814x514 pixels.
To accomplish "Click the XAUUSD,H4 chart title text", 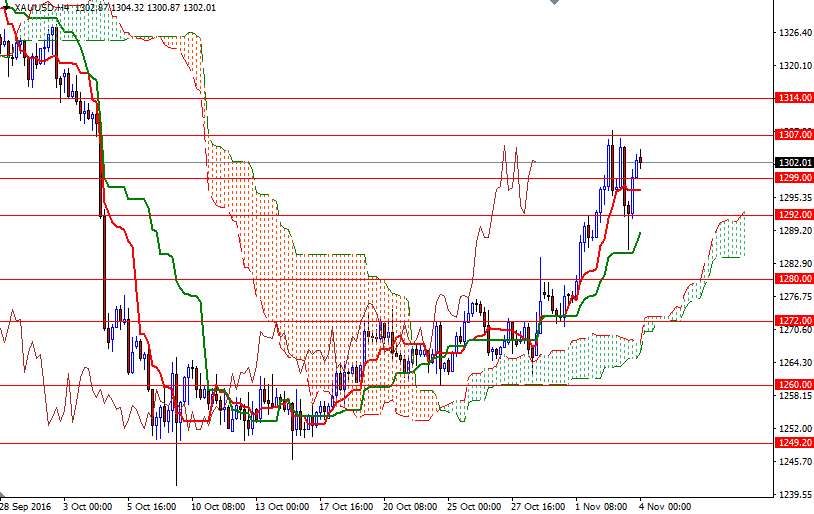I will point(45,7).
